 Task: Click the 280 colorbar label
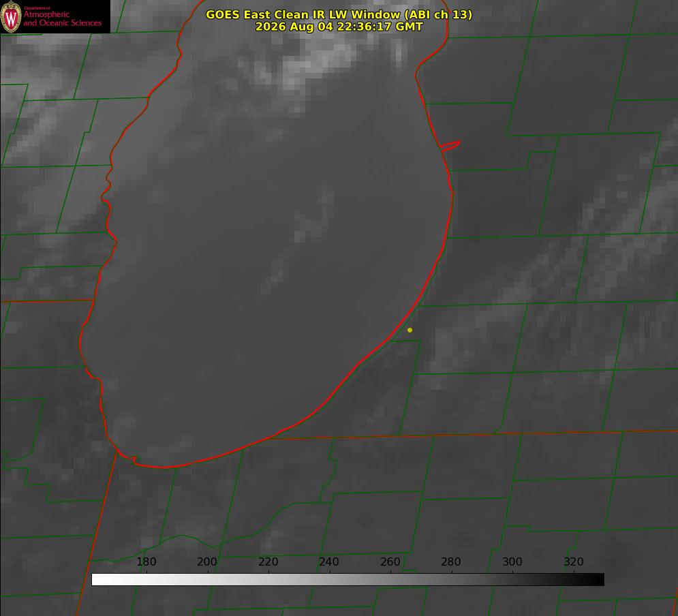pos(451,561)
